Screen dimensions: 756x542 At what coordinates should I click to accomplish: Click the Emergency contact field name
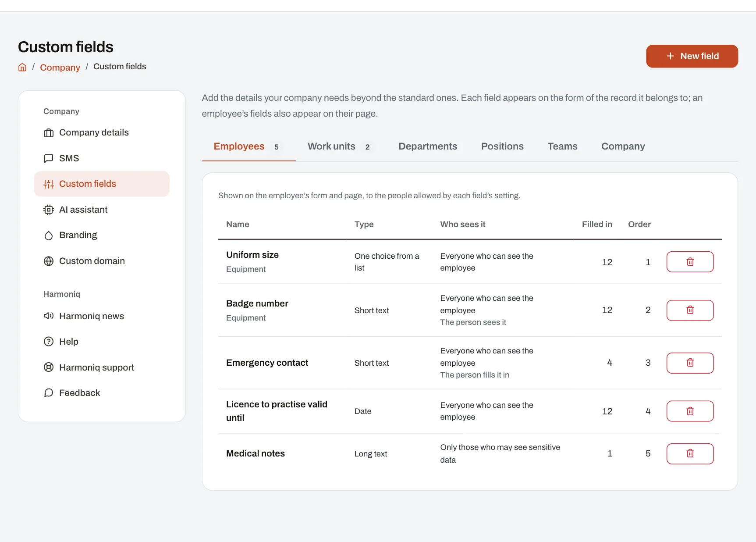coord(267,363)
